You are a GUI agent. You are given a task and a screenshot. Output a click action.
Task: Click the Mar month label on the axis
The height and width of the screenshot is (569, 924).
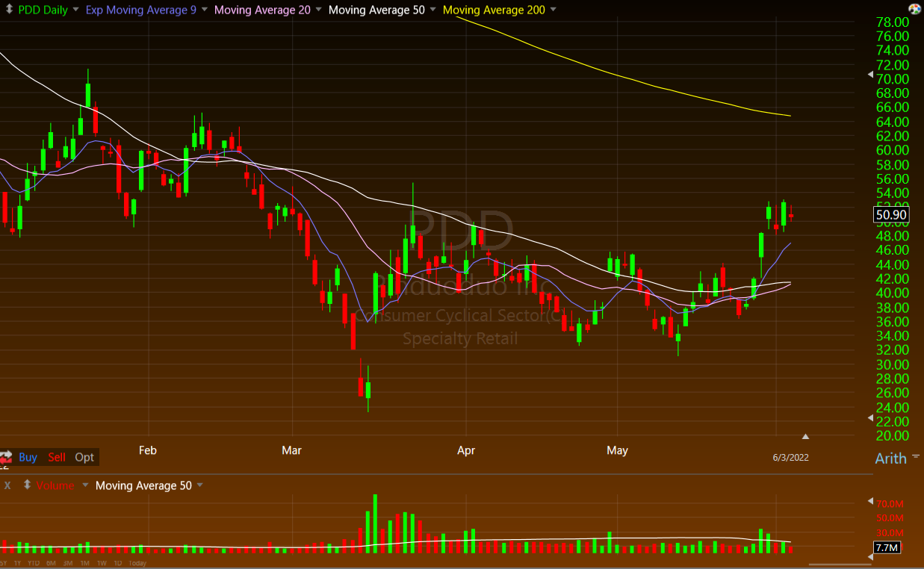291,450
